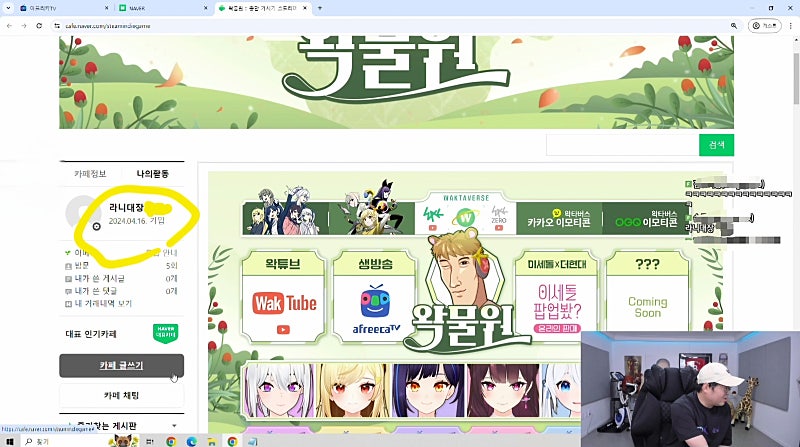
Task: Open the guest profile button
Action: 764,26
